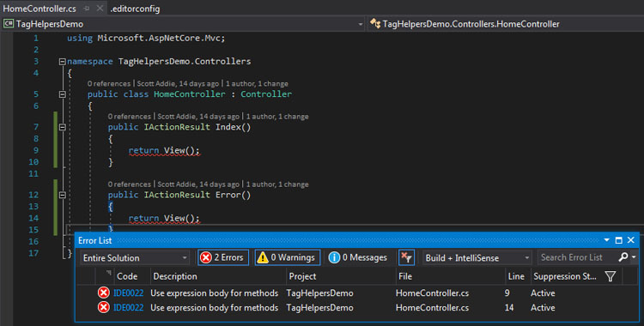This screenshot has width=644, height=326.
Task: Open the TagHelpersDemo.Controllers.HomeController type dropdown
Action: pyautogui.click(x=506, y=24)
